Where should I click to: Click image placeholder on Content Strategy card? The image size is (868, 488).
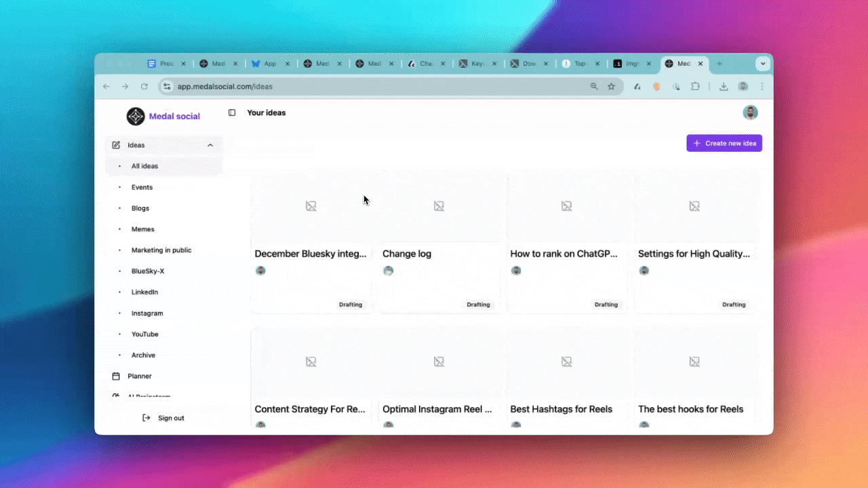(x=311, y=362)
